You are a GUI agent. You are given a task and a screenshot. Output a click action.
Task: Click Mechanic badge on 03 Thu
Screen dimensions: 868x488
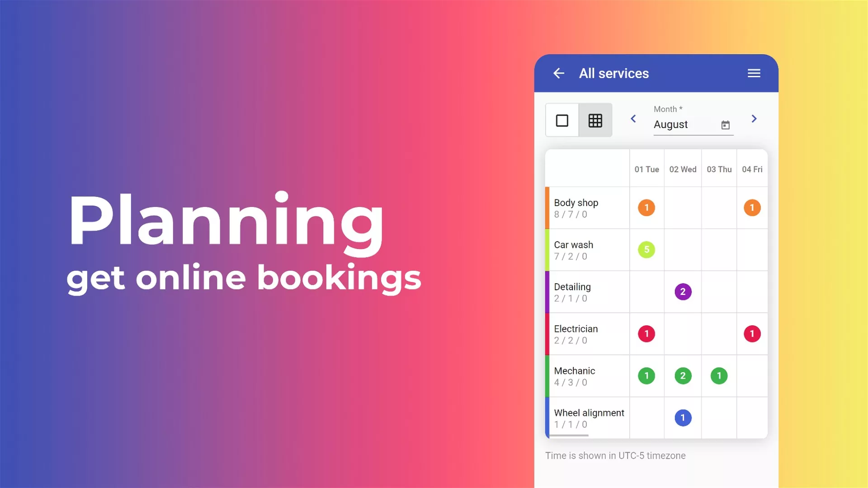point(719,376)
